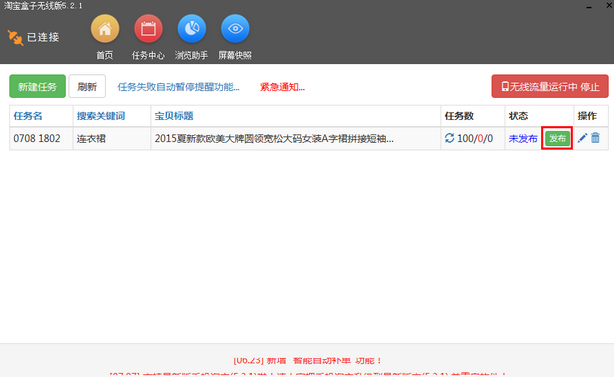
Task: Click the refresh arrows icon beside 100/0/0
Action: pyautogui.click(x=450, y=138)
